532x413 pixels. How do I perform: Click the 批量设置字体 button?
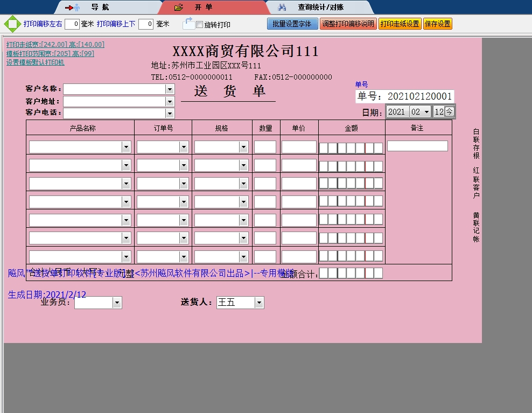click(292, 24)
